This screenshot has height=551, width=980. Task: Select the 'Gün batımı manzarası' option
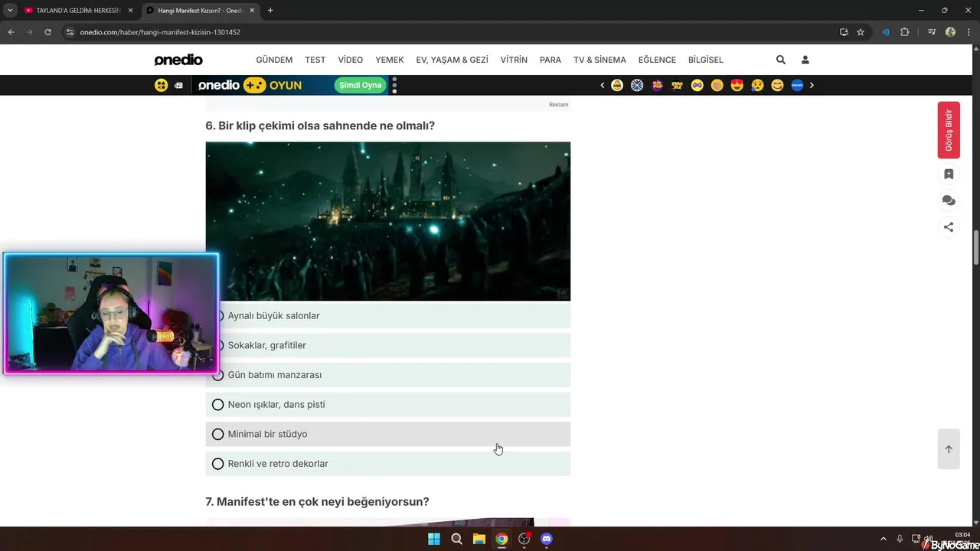click(x=388, y=375)
